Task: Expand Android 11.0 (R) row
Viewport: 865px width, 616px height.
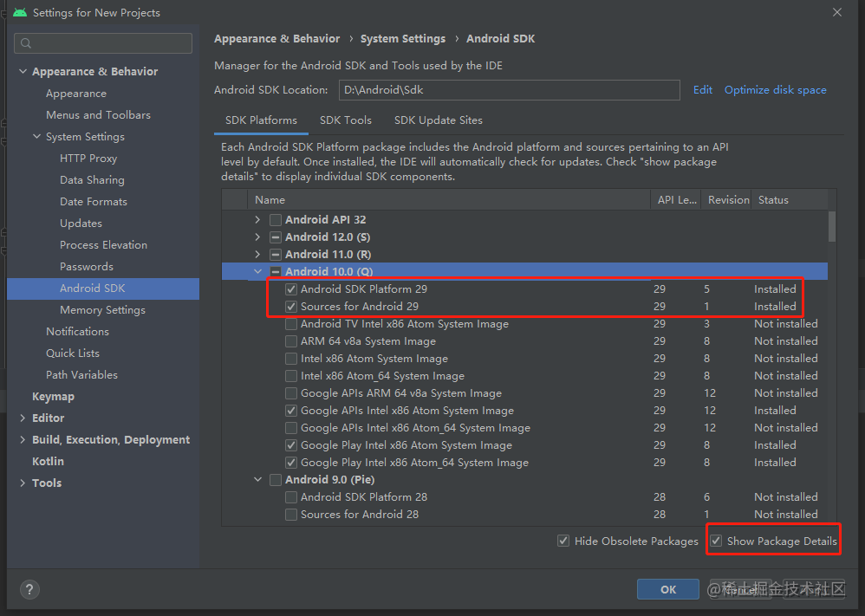Action: 257,254
